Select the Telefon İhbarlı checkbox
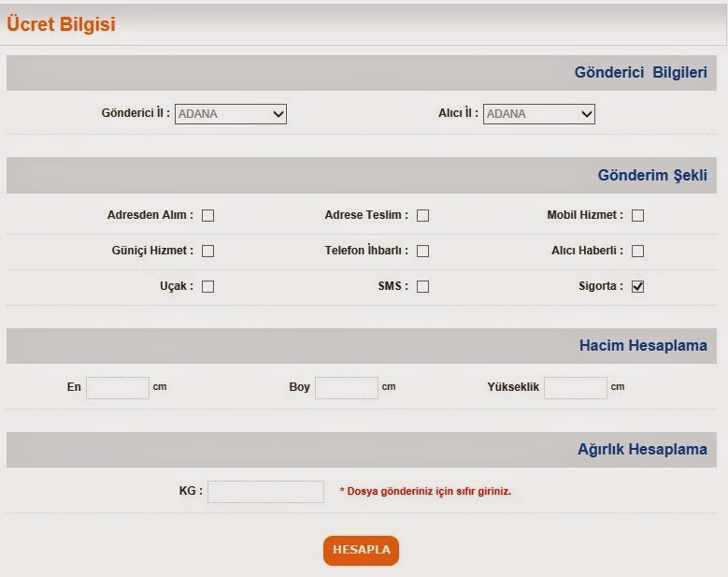 coord(422,251)
